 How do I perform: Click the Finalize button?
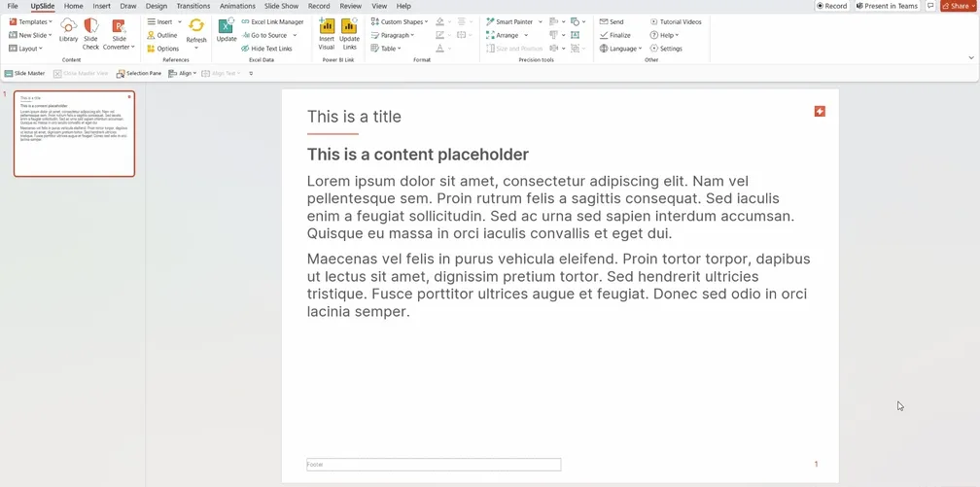click(x=615, y=36)
